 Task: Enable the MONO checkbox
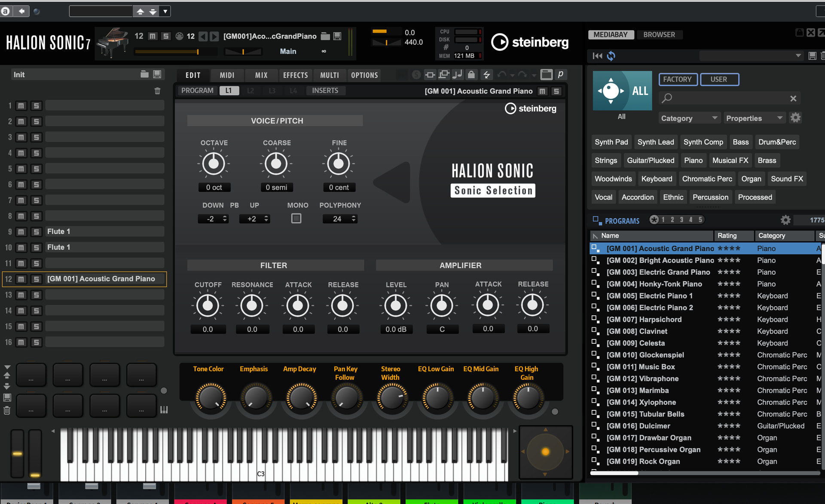[296, 218]
